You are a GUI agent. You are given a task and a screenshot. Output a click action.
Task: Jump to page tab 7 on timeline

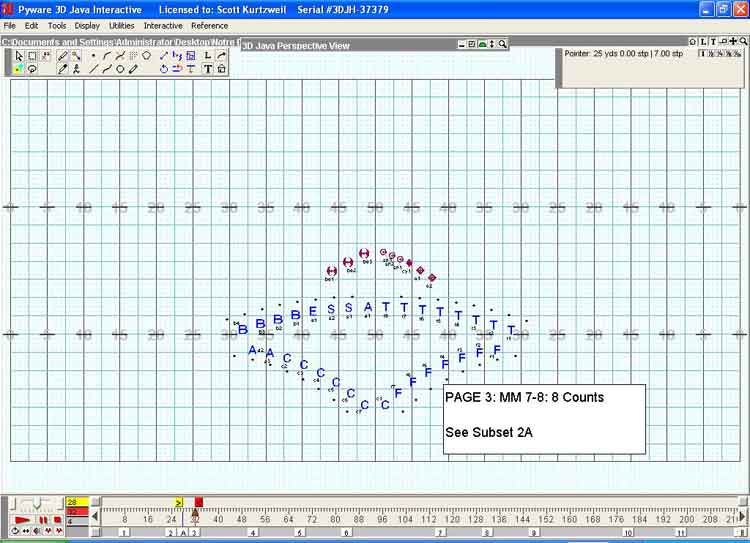[440, 533]
